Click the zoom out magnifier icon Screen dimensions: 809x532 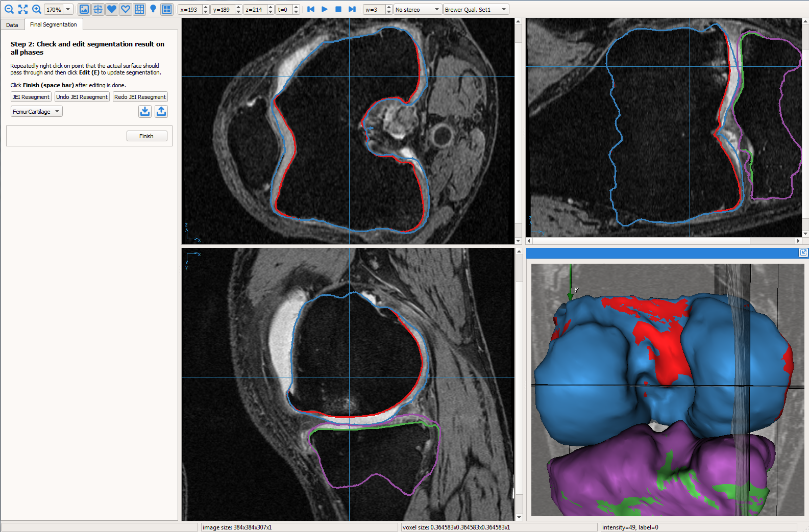click(9, 9)
